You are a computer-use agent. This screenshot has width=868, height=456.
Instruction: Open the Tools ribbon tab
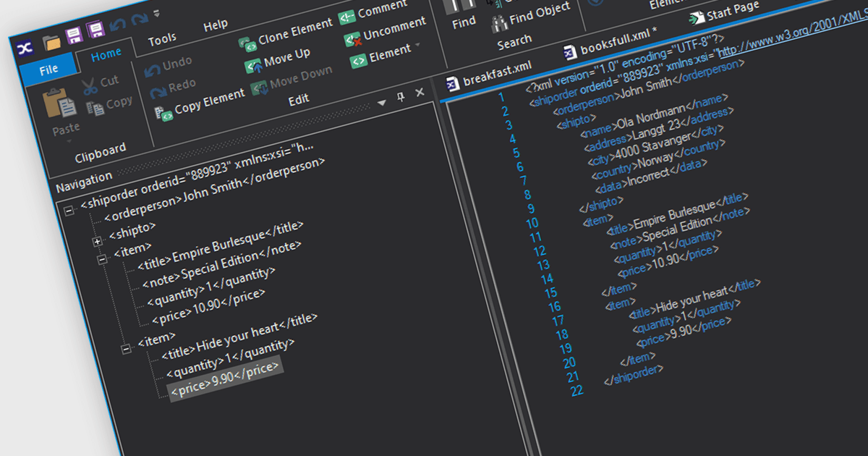pos(162,40)
